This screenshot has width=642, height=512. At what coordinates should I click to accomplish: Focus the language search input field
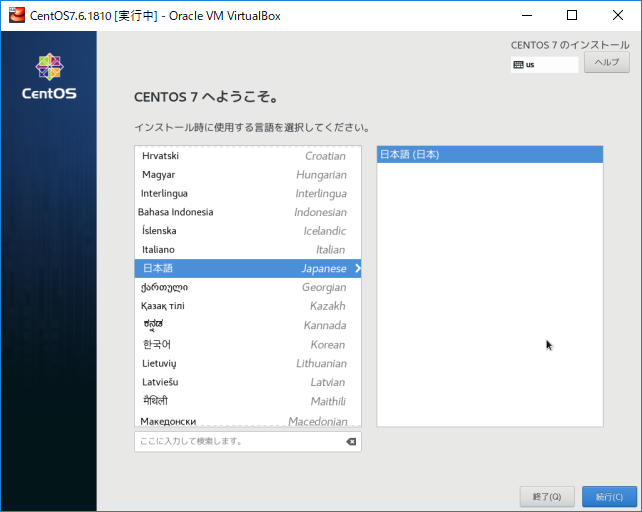click(x=248, y=442)
